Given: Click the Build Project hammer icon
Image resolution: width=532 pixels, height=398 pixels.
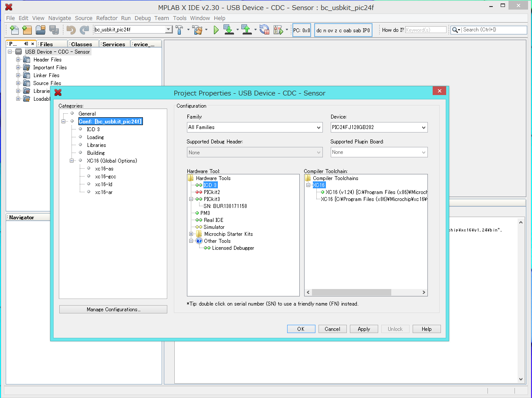Looking at the screenshot, I should (x=179, y=30).
